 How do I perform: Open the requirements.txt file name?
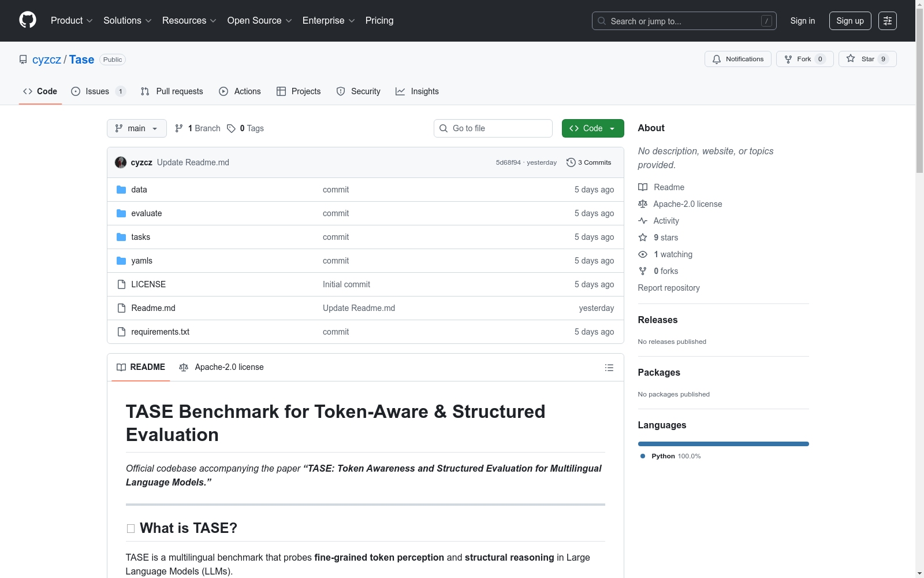(160, 332)
